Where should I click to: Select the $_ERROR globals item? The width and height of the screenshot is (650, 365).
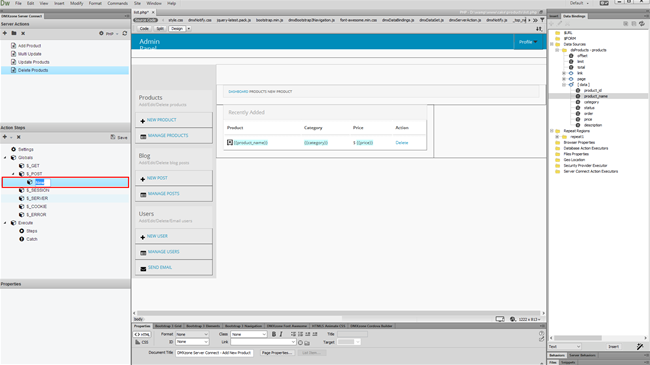[x=36, y=215]
